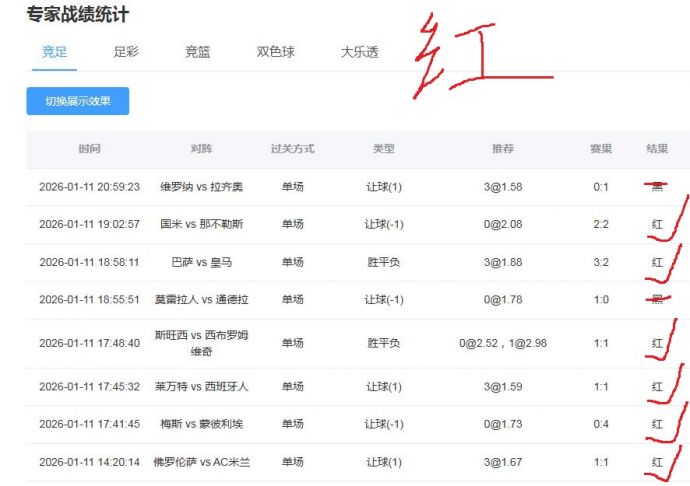Screen dimensions: 690x486
Task: Click the 3@1.88 recommendation for 巴萨 match
Action: pyautogui.click(x=502, y=263)
